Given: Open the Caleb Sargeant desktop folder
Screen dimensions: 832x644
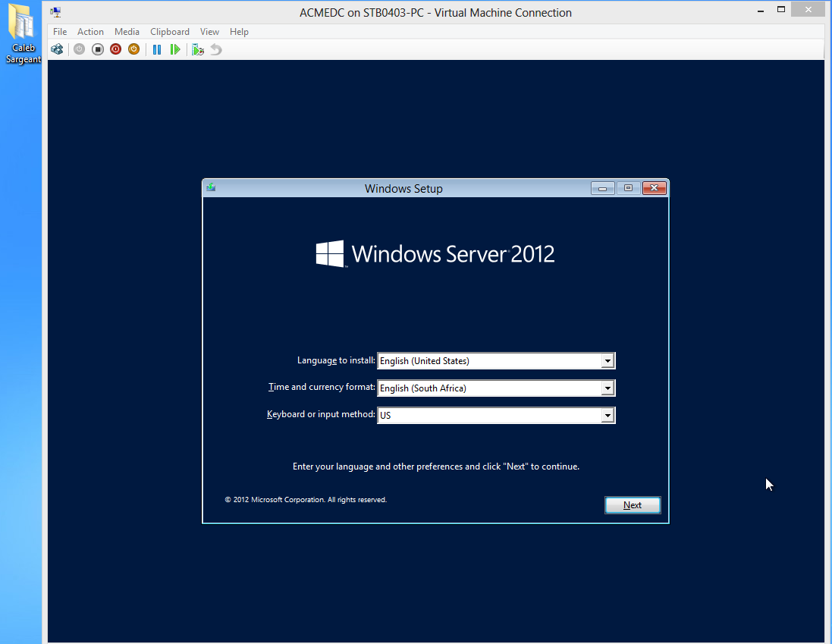Looking at the screenshot, I should coord(23,33).
